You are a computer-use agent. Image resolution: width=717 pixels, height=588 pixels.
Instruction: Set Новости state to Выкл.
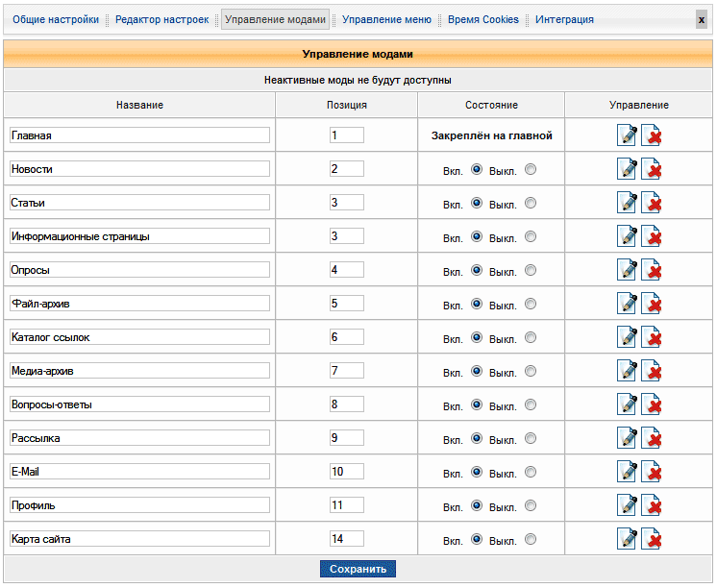531,169
